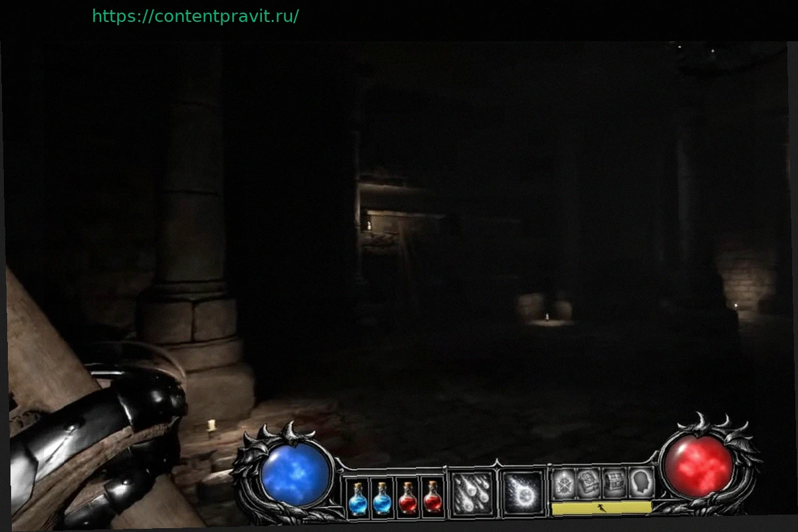This screenshot has width=798, height=532.
Task: Click the candle on the wooden shelf
Action: tap(368, 225)
